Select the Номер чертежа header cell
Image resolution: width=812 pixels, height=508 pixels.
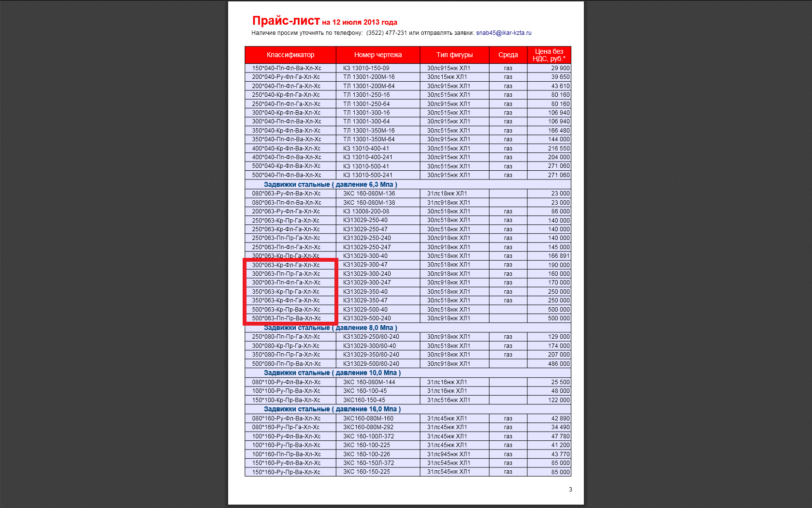[377, 55]
